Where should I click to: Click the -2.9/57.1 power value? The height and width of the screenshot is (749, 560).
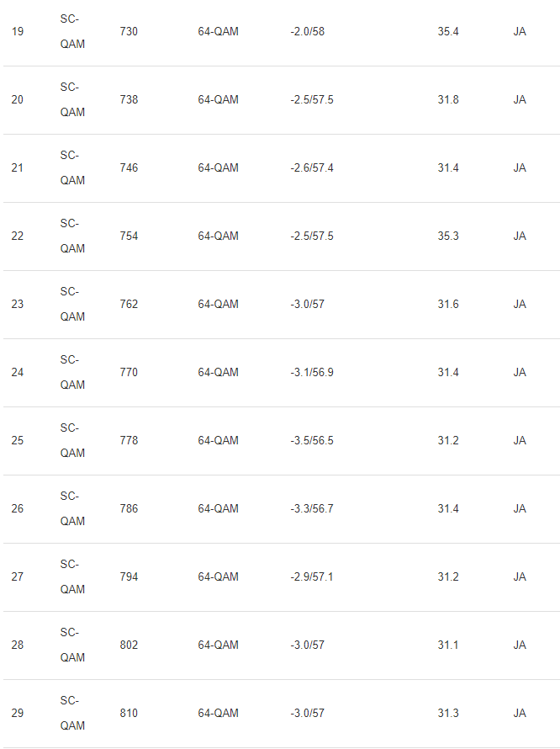pos(312,577)
